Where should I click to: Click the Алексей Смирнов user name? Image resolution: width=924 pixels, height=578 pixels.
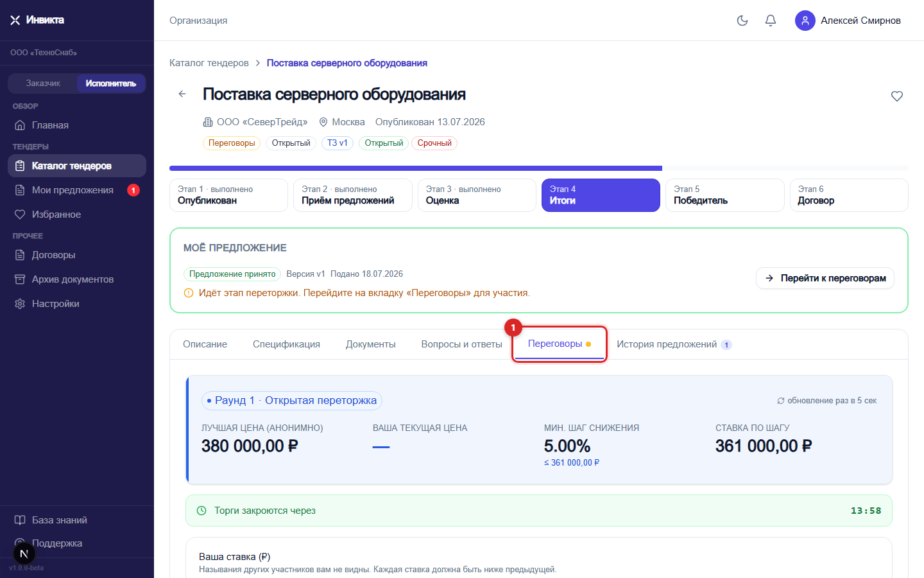coord(861,21)
